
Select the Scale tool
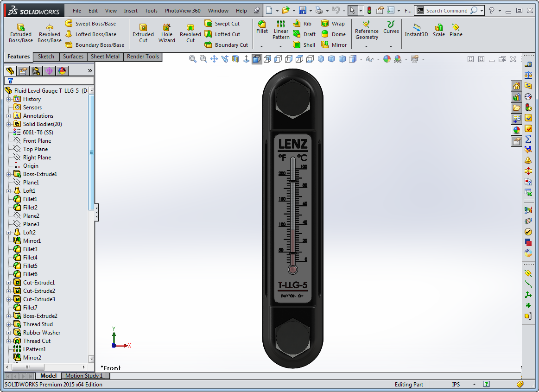click(x=438, y=30)
